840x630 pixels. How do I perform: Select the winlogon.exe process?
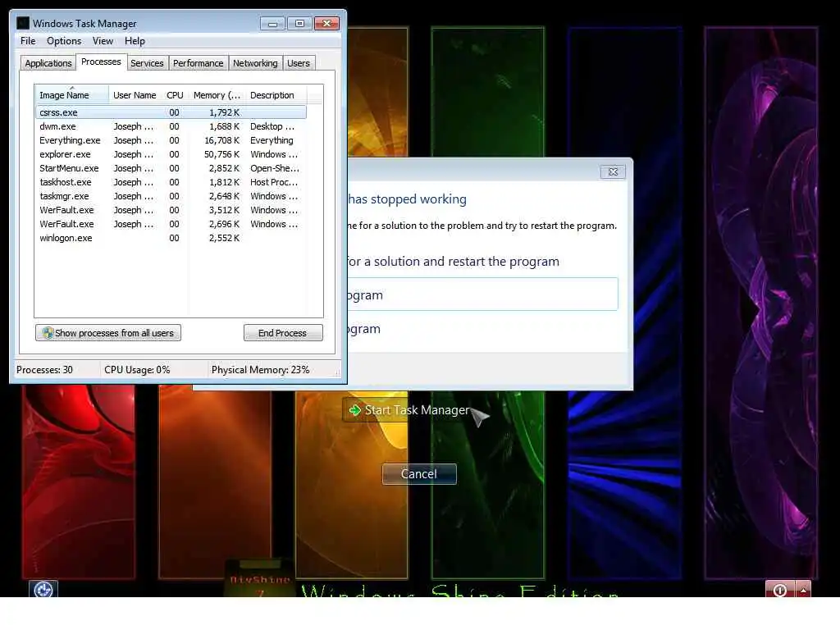pyautogui.click(x=171, y=238)
